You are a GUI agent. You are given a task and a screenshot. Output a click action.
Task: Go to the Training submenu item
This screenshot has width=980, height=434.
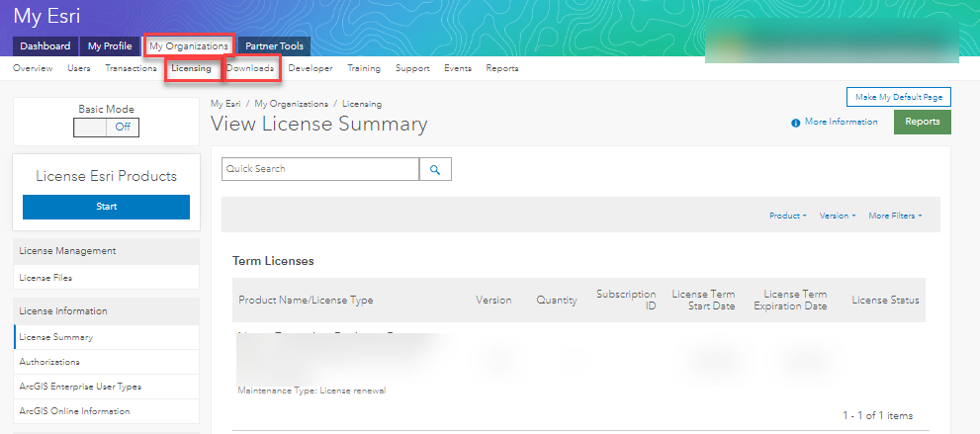(x=364, y=68)
